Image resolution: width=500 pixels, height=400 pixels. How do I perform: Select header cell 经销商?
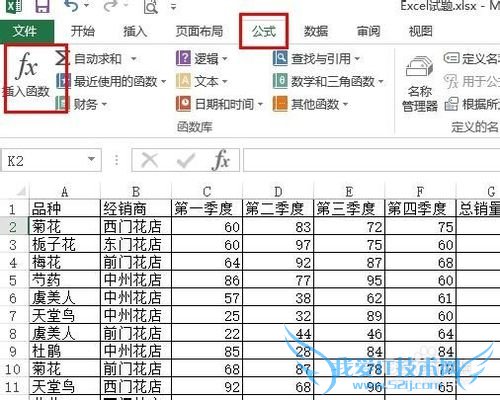pyautogui.click(x=136, y=209)
